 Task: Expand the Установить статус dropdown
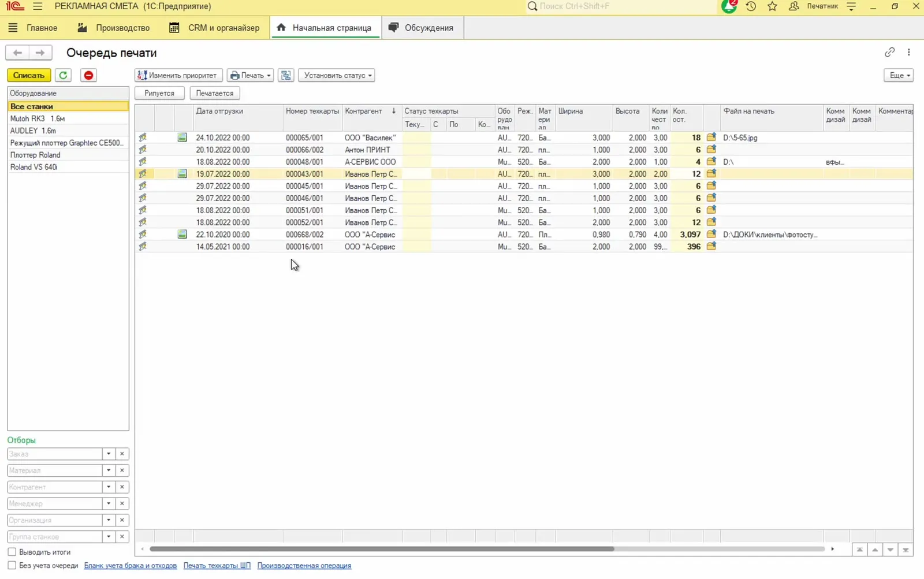click(337, 75)
